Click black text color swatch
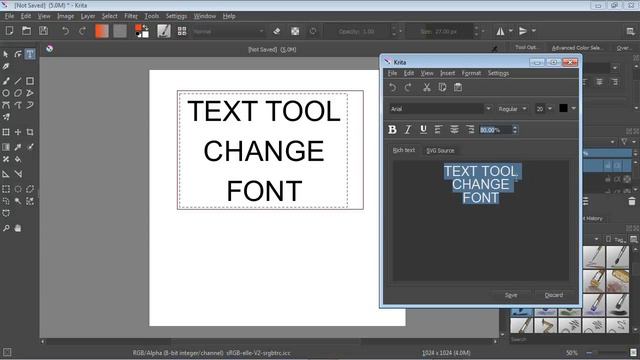The image size is (640, 360). (x=563, y=108)
